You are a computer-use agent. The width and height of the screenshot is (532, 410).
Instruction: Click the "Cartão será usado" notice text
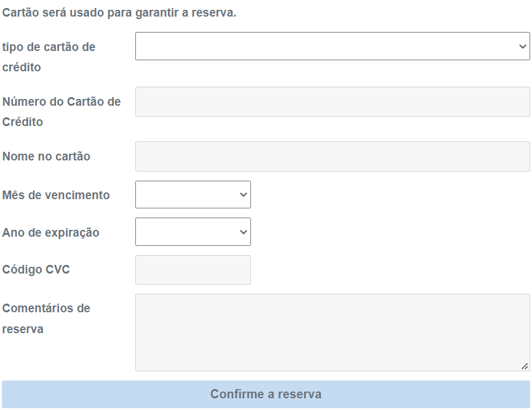coord(119,12)
